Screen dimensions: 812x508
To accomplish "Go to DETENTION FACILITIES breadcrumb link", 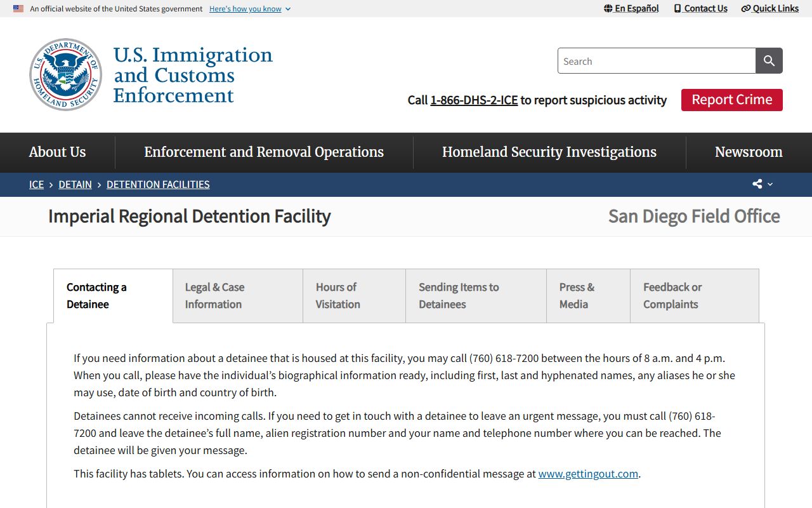I will 158,184.
